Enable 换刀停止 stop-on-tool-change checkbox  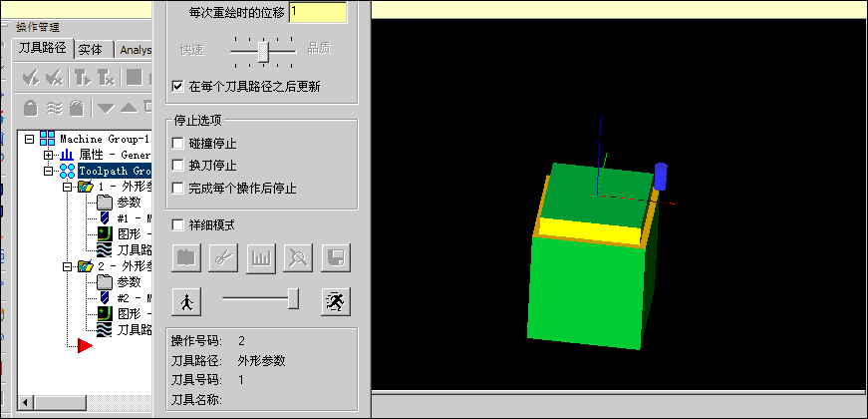(x=177, y=166)
